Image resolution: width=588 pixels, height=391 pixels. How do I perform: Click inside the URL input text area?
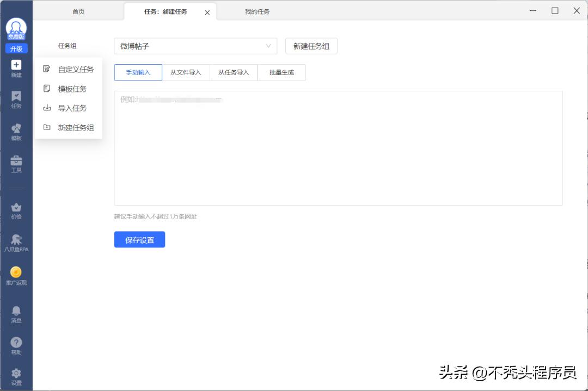pyautogui.click(x=338, y=152)
